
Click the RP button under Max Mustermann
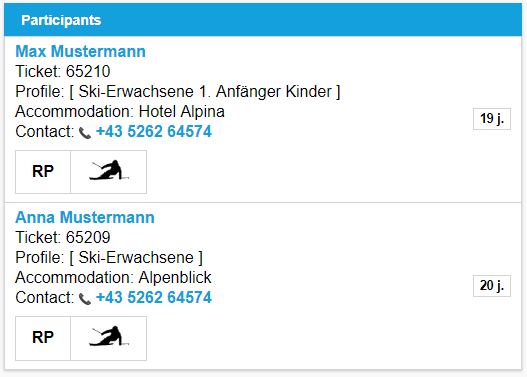click(43, 172)
